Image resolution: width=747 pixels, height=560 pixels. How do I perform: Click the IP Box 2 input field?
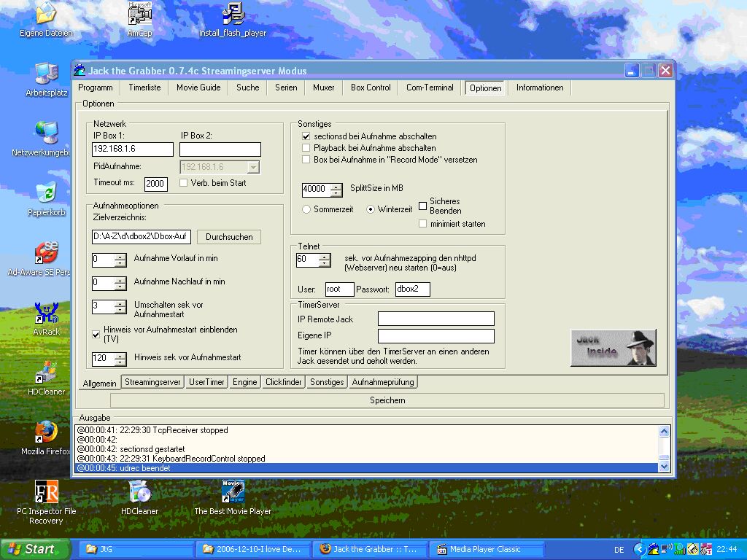point(220,149)
